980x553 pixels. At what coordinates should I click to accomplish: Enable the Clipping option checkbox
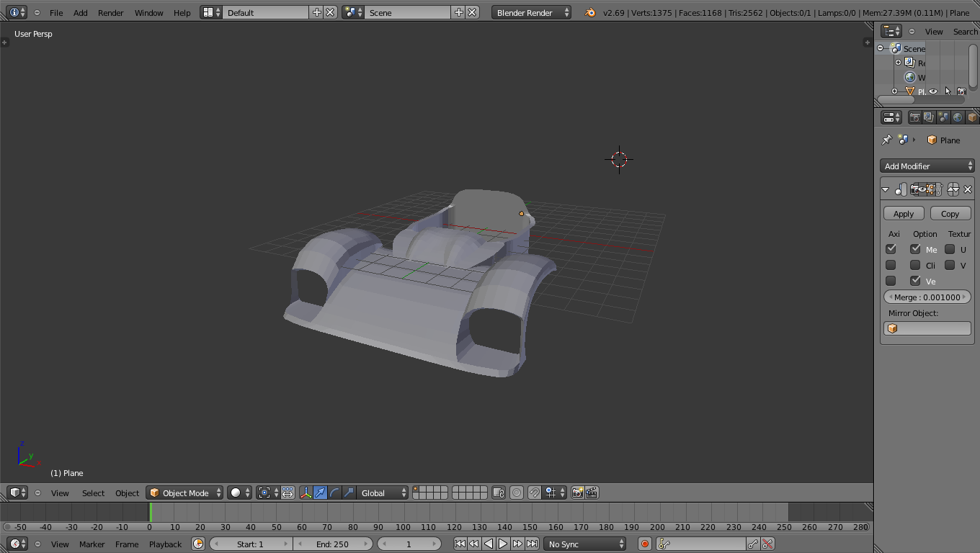pos(915,264)
